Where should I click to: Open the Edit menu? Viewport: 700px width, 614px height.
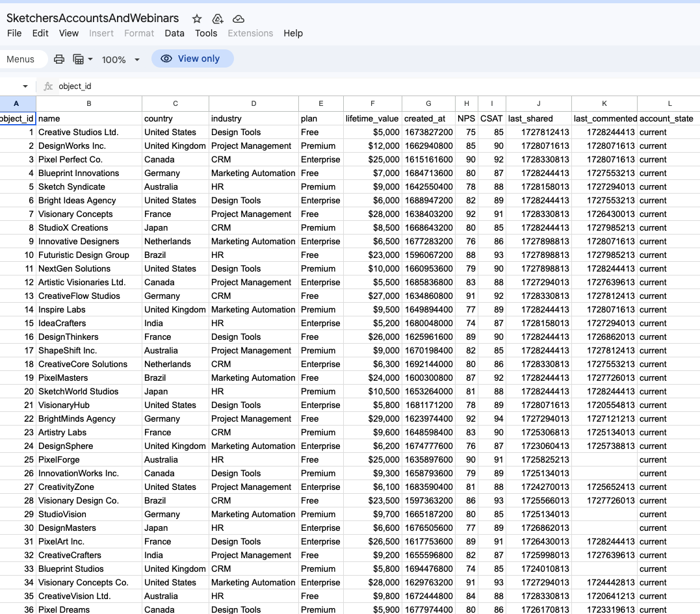[x=40, y=33]
